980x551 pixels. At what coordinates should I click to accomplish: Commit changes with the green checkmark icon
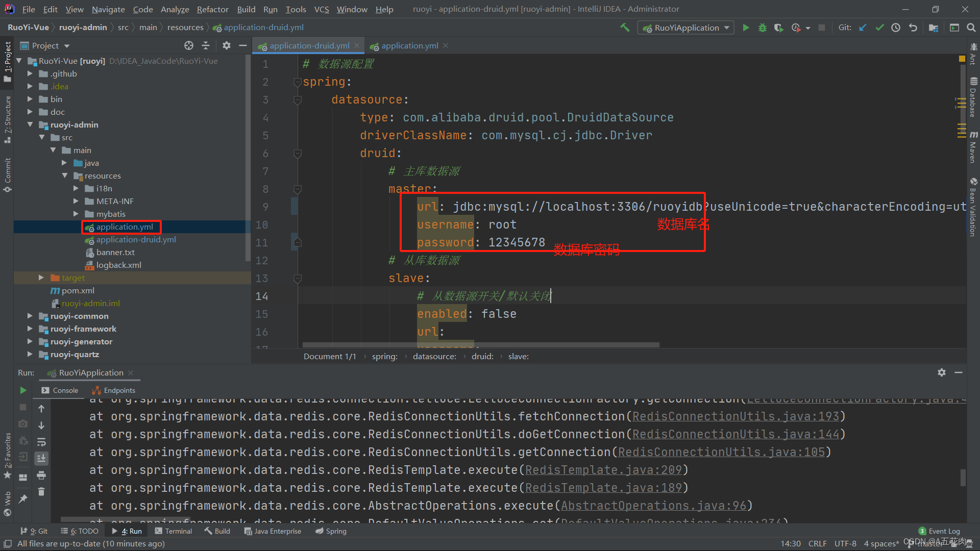pos(879,28)
